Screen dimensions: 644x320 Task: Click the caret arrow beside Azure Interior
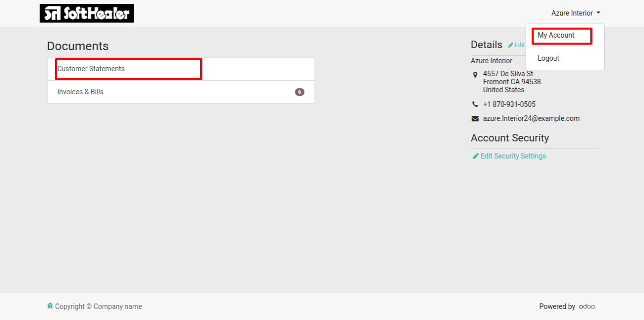598,13
